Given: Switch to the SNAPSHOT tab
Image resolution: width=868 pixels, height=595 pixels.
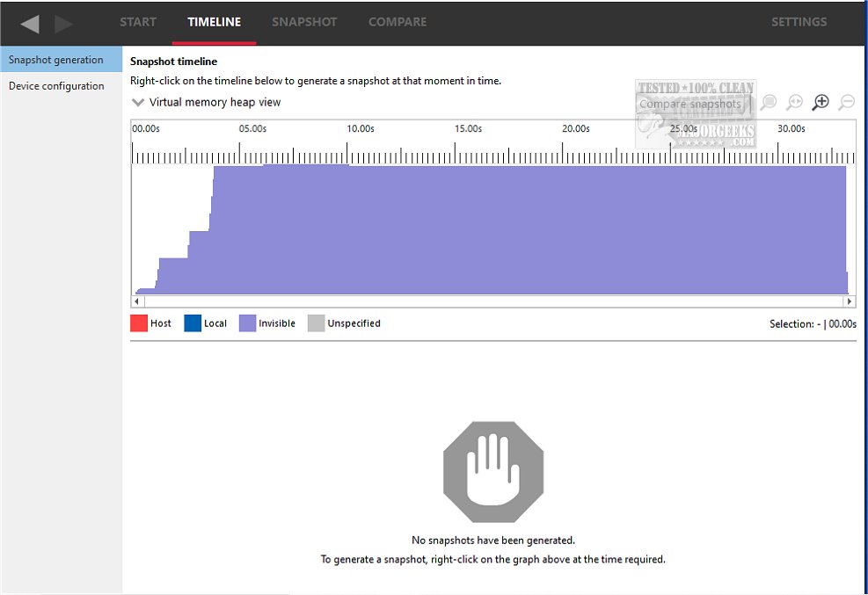Looking at the screenshot, I should [x=304, y=22].
